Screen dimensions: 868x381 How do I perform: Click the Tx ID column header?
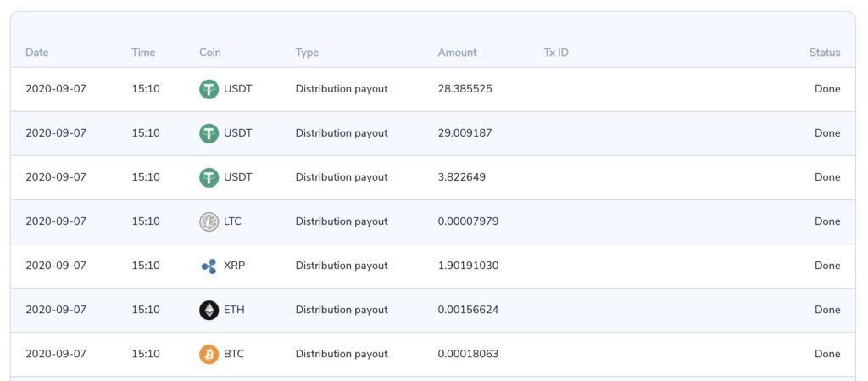tap(556, 53)
